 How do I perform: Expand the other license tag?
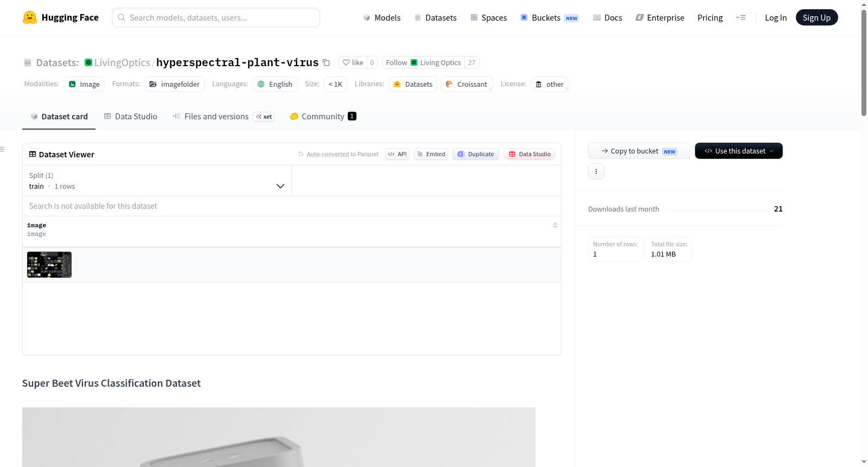click(x=550, y=84)
